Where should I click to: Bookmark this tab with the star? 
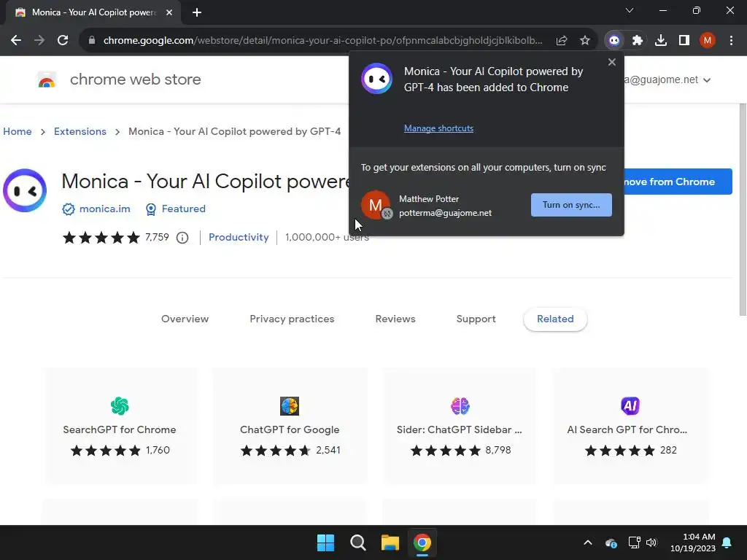(x=585, y=41)
